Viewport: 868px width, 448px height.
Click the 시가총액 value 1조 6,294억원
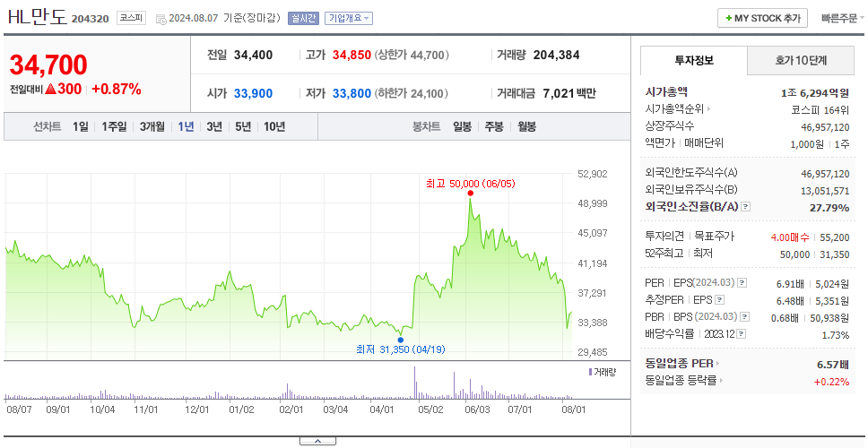point(815,93)
